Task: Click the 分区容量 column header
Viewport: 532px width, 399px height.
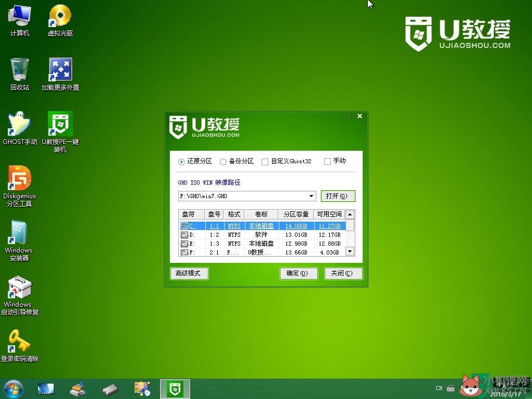Action: (296, 214)
